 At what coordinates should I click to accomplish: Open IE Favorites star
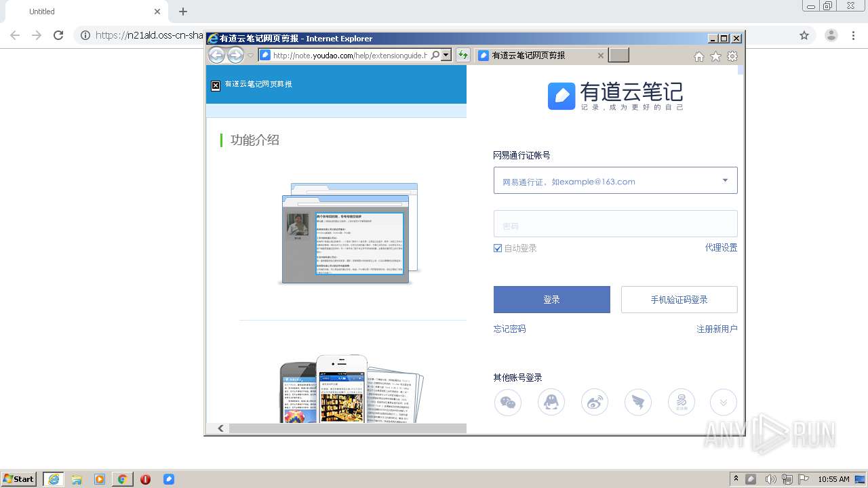click(x=715, y=57)
